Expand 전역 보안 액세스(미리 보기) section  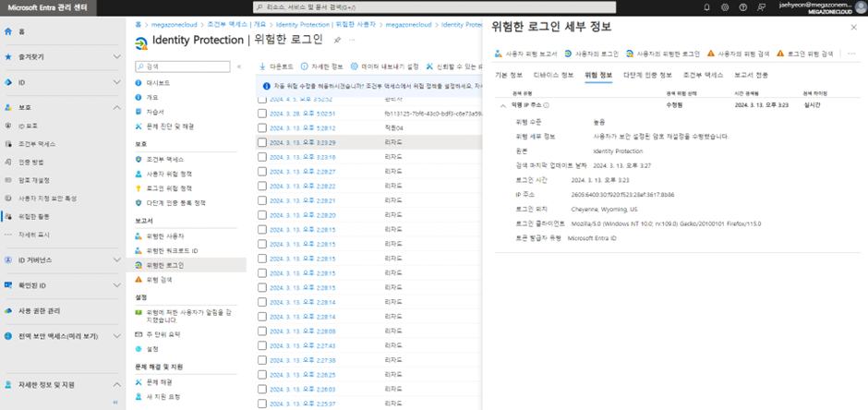(116, 336)
